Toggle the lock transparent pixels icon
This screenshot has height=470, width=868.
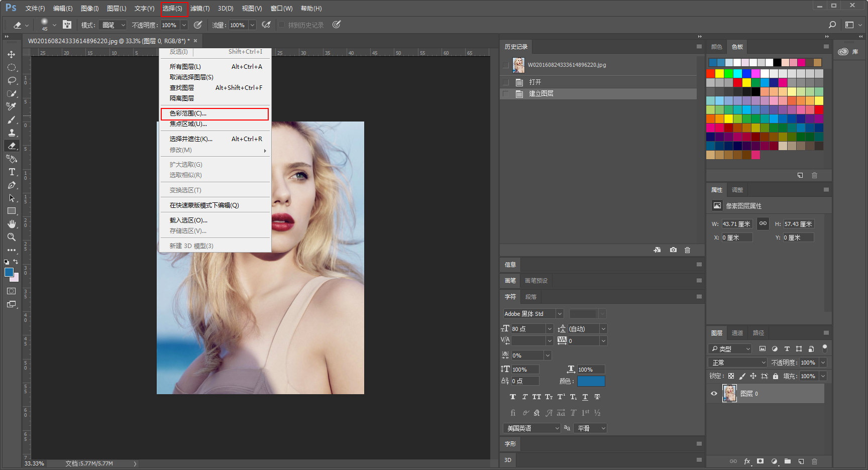point(731,376)
